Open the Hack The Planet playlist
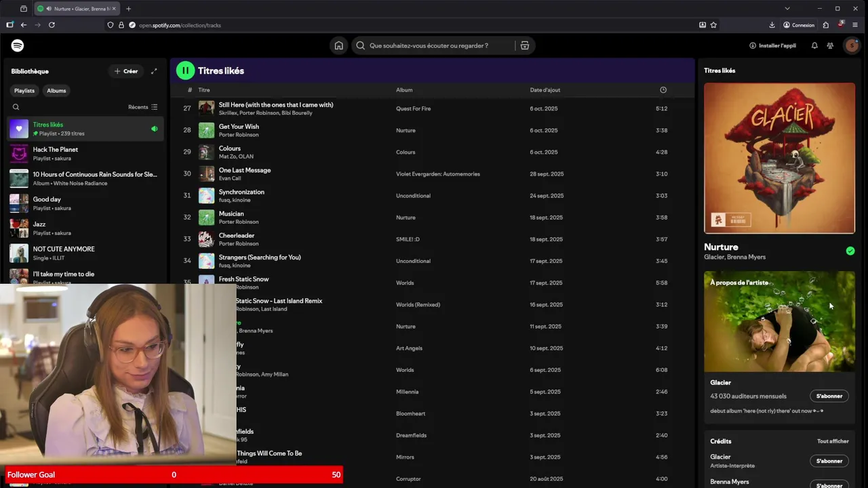Image resolution: width=868 pixels, height=488 pixels. (x=85, y=154)
